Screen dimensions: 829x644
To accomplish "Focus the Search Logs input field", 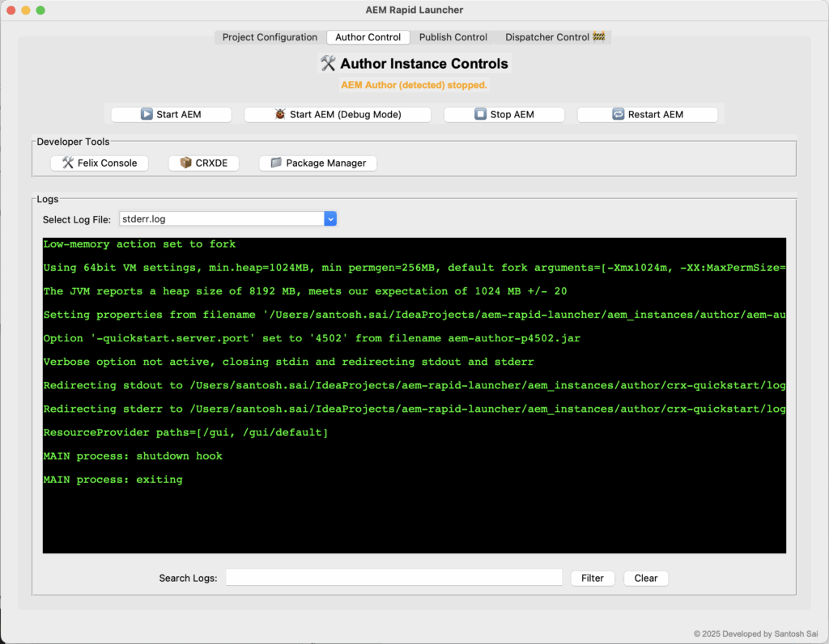I will point(393,578).
